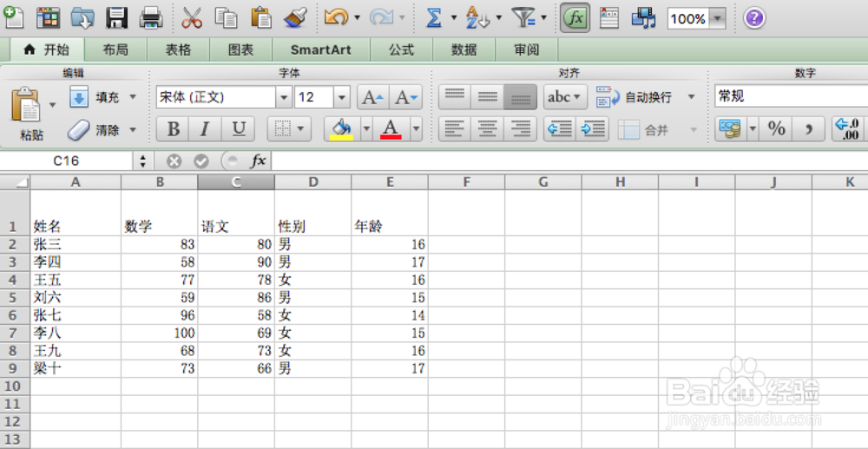This screenshot has width=868, height=449.
Task: Toggle italic formatting
Action: click(206, 129)
